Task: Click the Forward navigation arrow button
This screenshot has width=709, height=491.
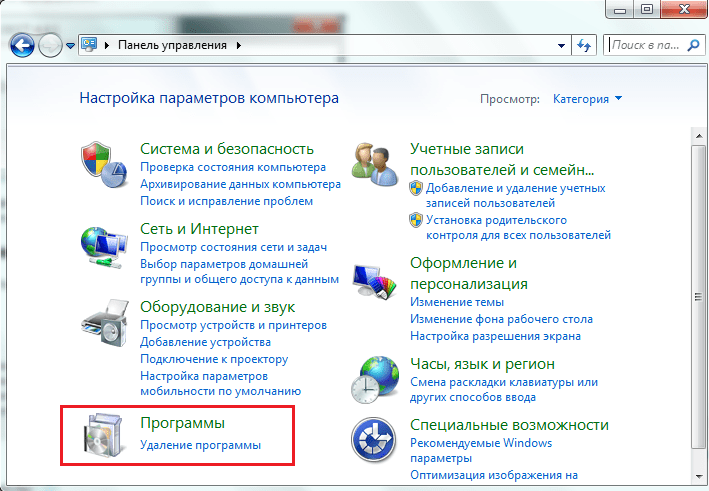Action: coord(50,45)
